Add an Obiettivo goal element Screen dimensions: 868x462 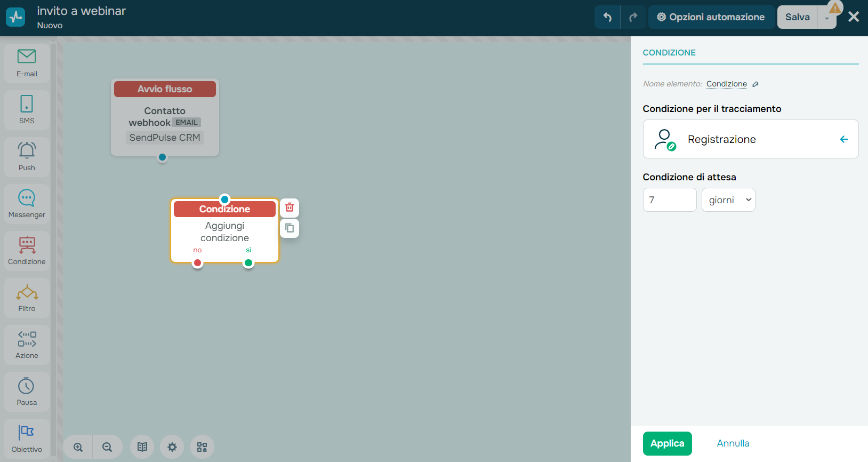click(x=27, y=439)
